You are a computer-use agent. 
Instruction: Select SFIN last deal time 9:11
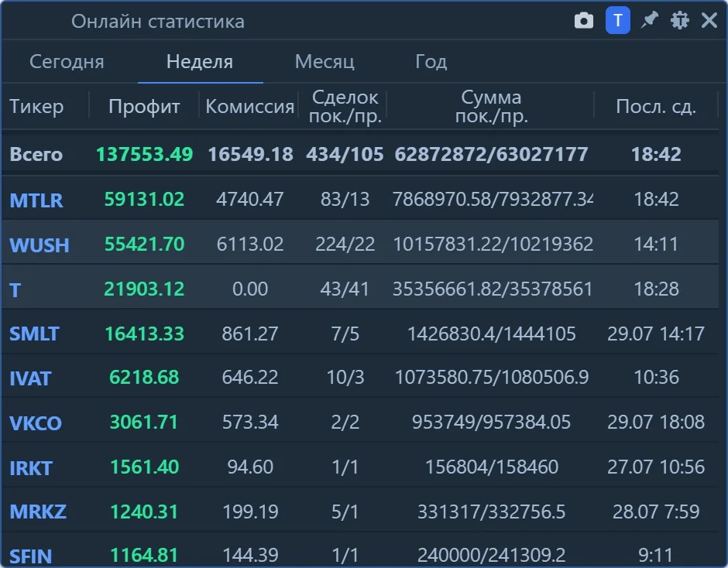(x=655, y=555)
